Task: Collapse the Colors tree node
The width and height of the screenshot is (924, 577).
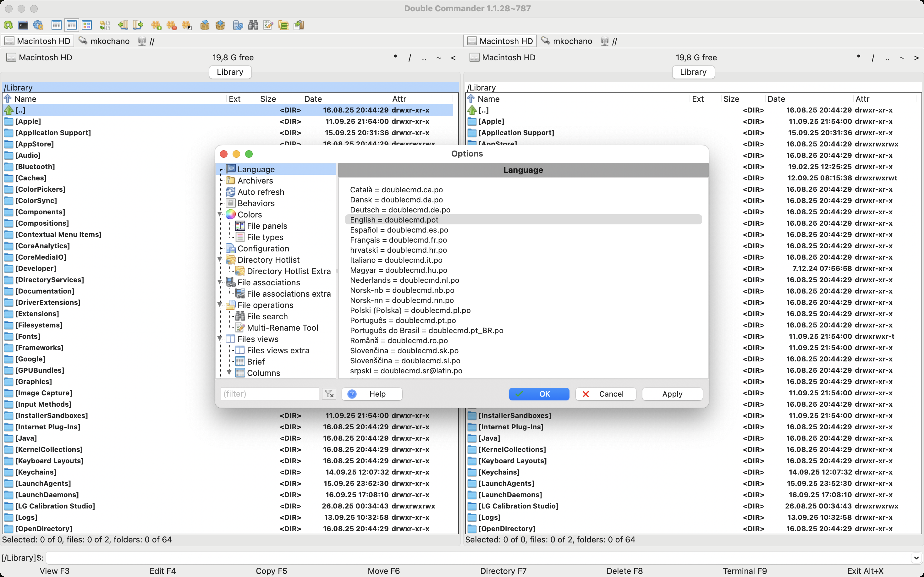Action: click(x=220, y=214)
